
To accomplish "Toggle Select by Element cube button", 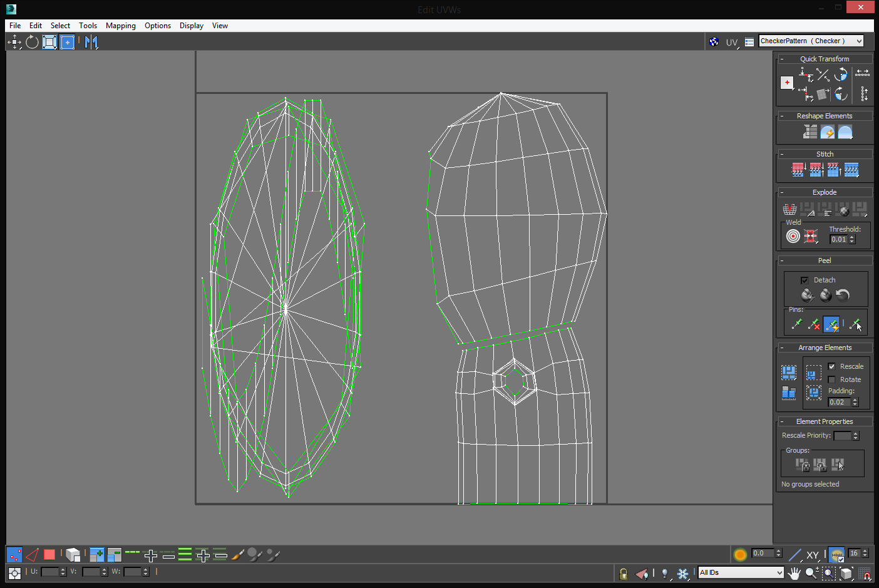I will tap(73, 555).
